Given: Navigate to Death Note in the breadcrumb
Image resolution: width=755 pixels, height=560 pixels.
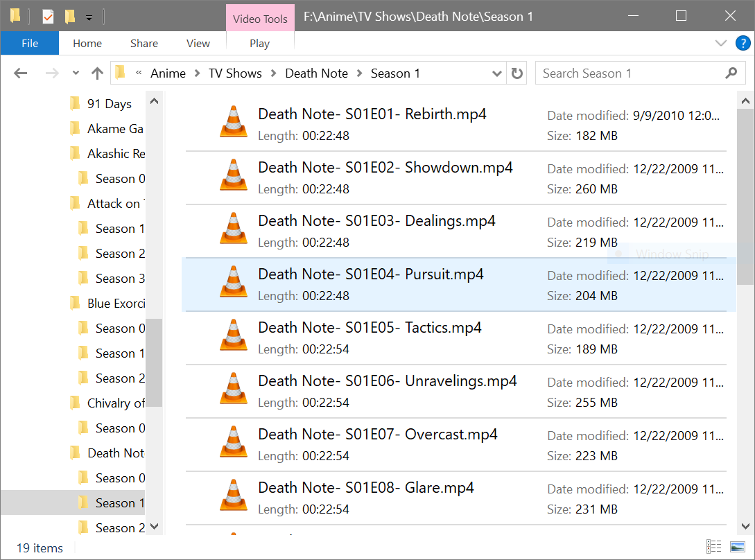Looking at the screenshot, I should [x=316, y=73].
